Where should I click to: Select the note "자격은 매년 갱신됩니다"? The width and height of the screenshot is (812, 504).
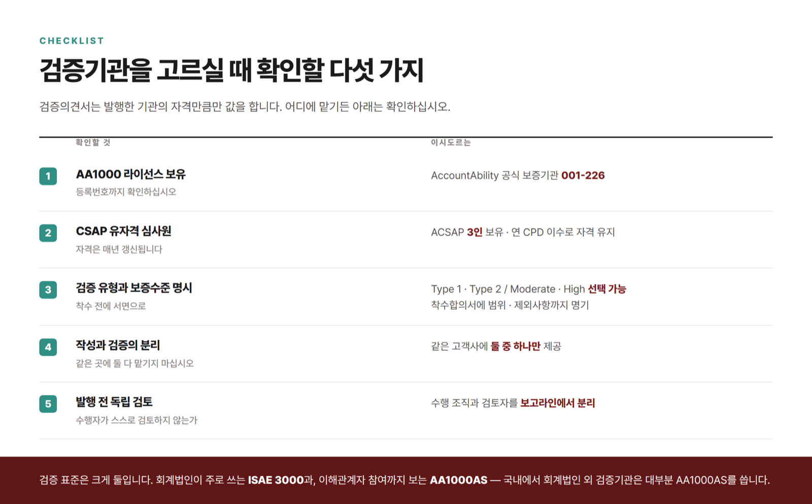(119, 249)
